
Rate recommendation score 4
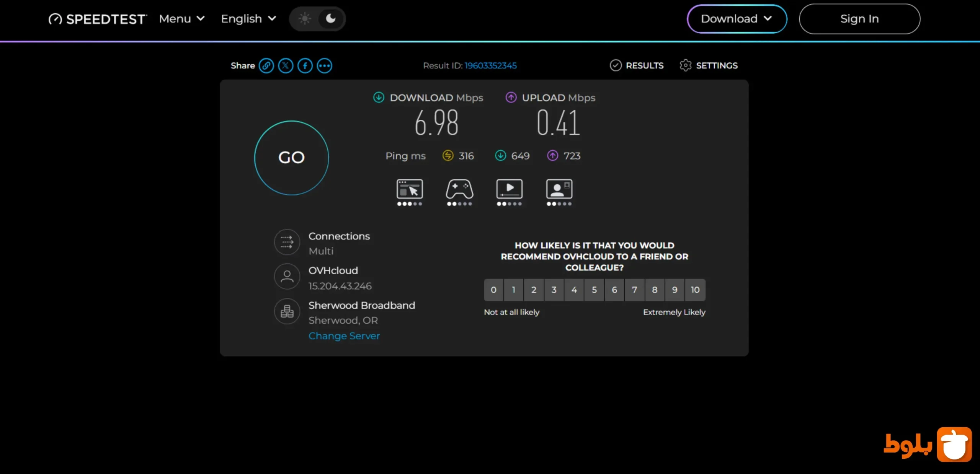[x=574, y=290]
